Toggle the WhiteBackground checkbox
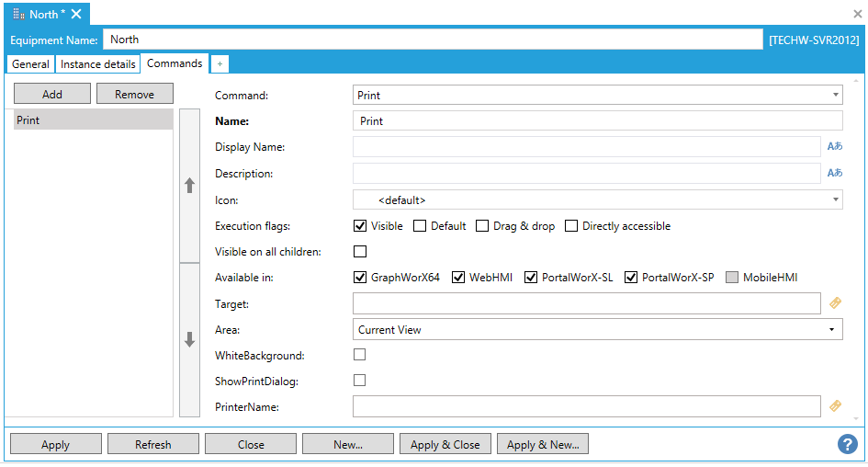 pos(360,355)
